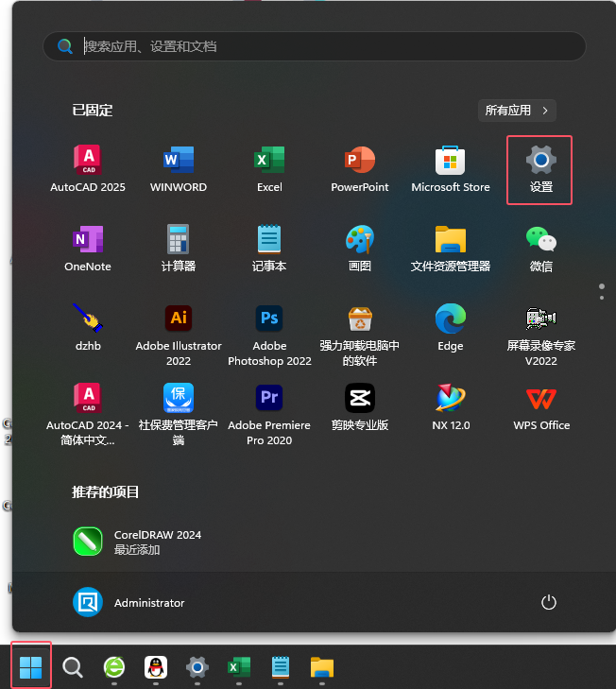Viewport: 616px width, 689px height.
Task: Open 设置 (Settings) pinned app
Action: [540, 169]
